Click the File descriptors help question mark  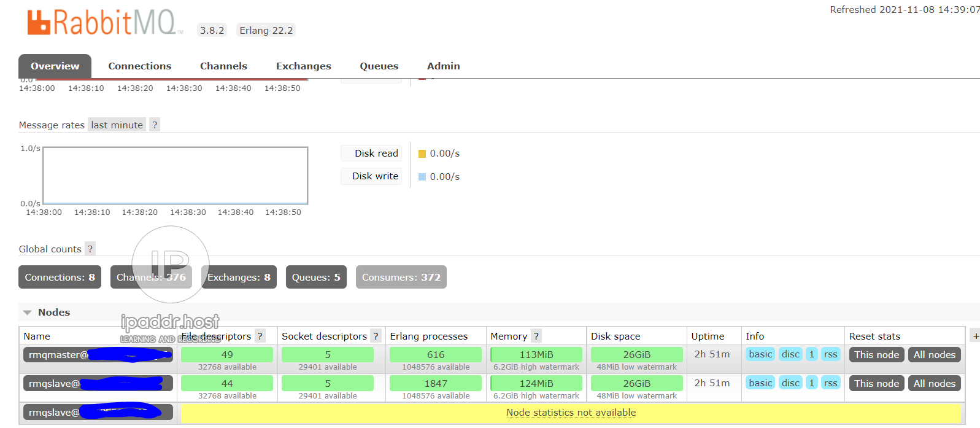coord(260,336)
